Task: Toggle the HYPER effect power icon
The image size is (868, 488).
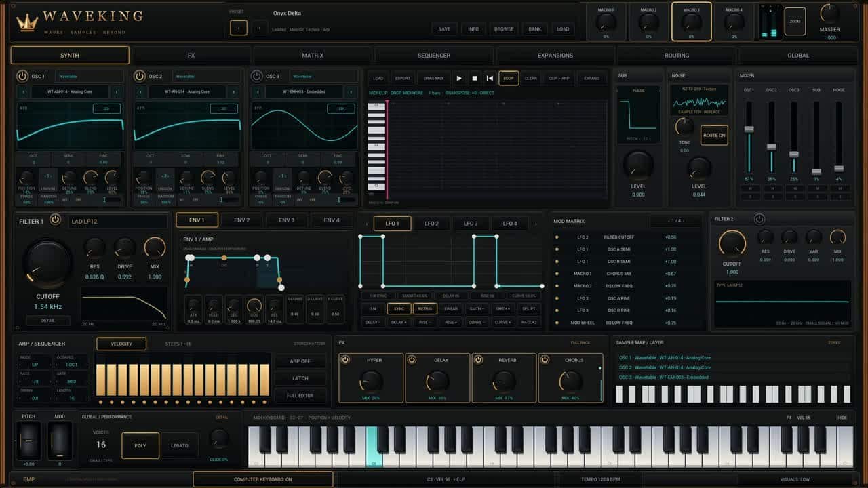Action: [x=345, y=360]
